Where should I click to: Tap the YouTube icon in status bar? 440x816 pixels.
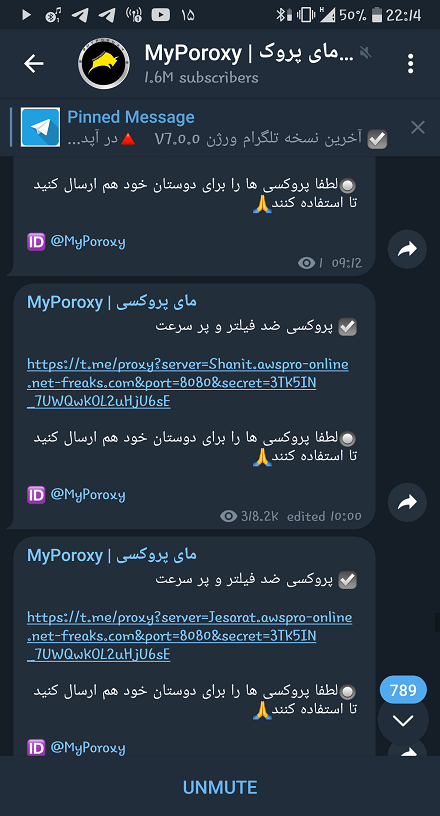tap(161, 15)
